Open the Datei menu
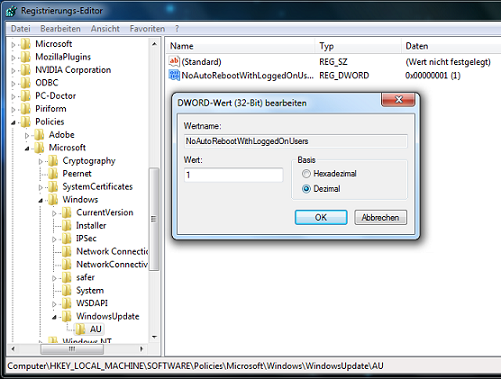 click(21, 29)
